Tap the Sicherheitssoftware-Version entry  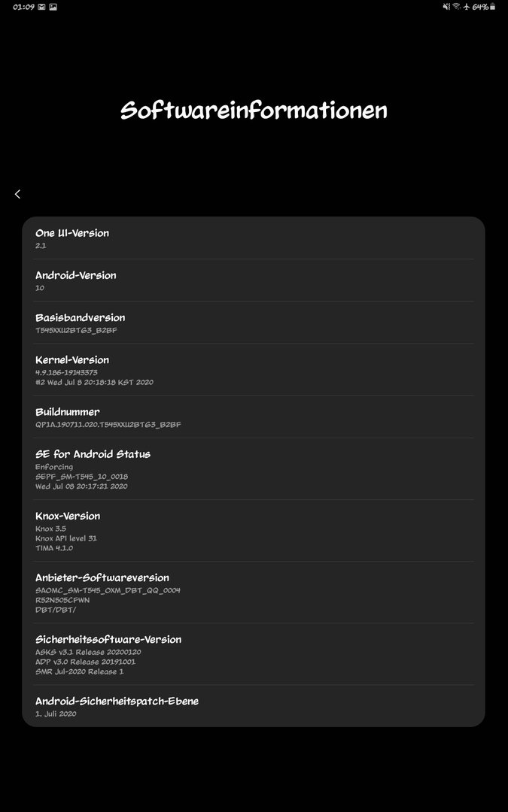point(254,653)
